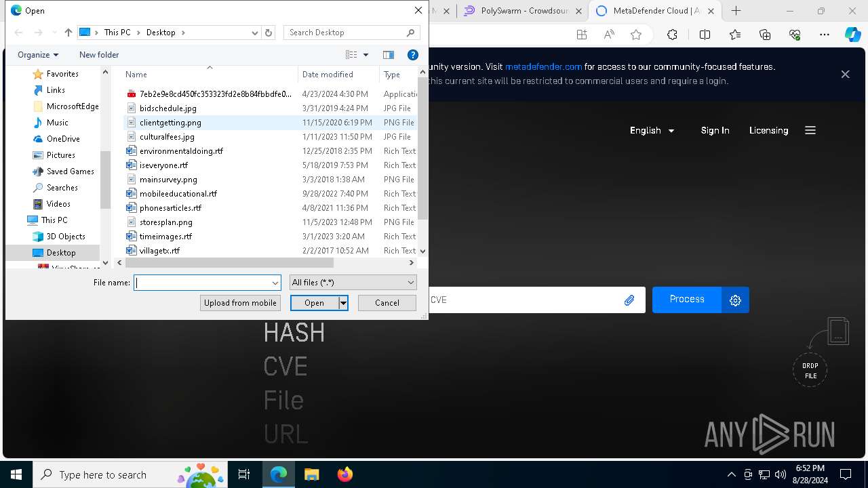Sort files by the Name column header
Screen dimensions: 868x488
pyautogui.click(x=210, y=75)
